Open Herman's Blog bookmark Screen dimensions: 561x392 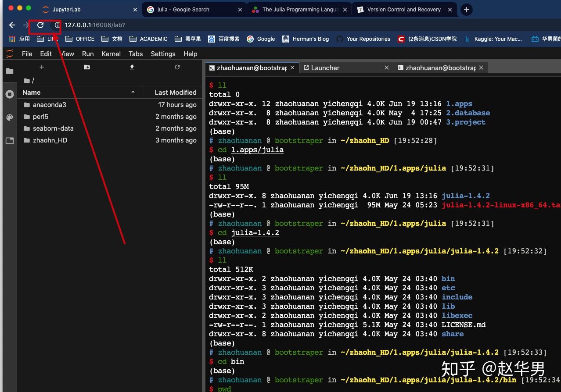306,39
